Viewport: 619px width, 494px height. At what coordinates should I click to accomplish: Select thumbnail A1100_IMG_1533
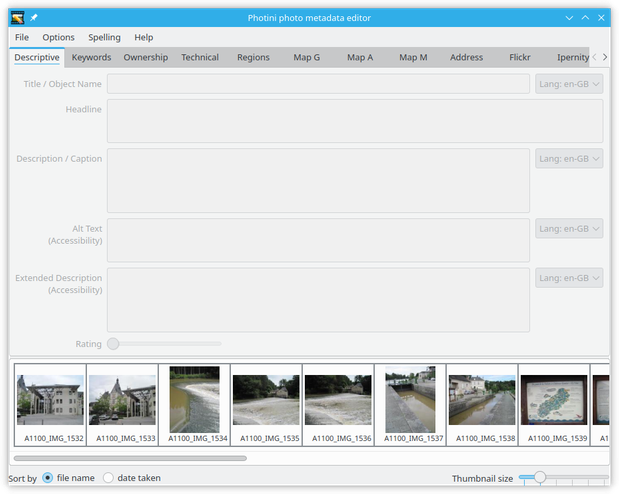(122, 405)
